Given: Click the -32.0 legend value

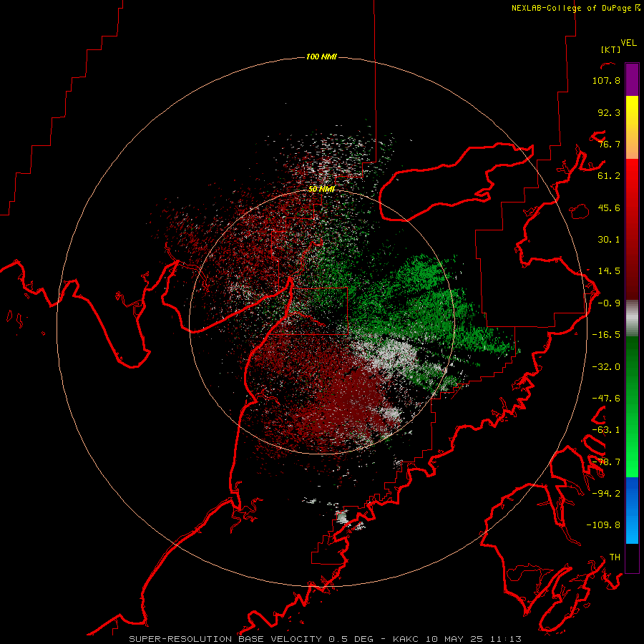Looking at the screenshot, I should 606,367.
